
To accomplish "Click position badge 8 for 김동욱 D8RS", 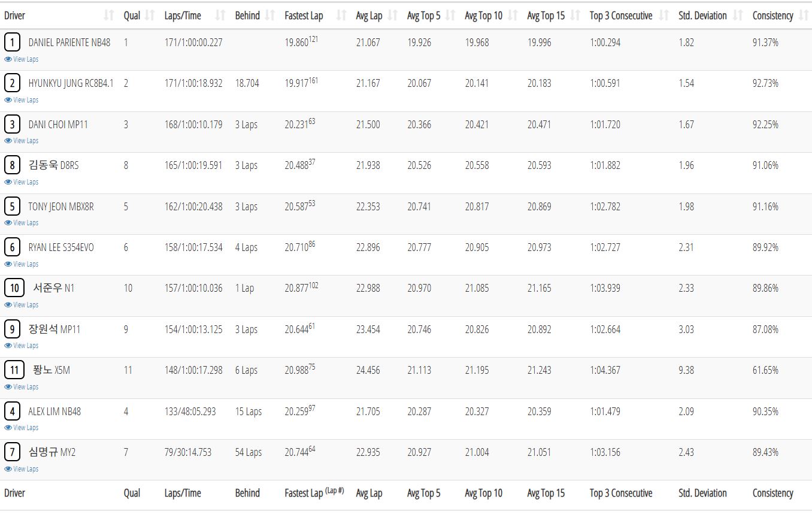I will [12, 165].
